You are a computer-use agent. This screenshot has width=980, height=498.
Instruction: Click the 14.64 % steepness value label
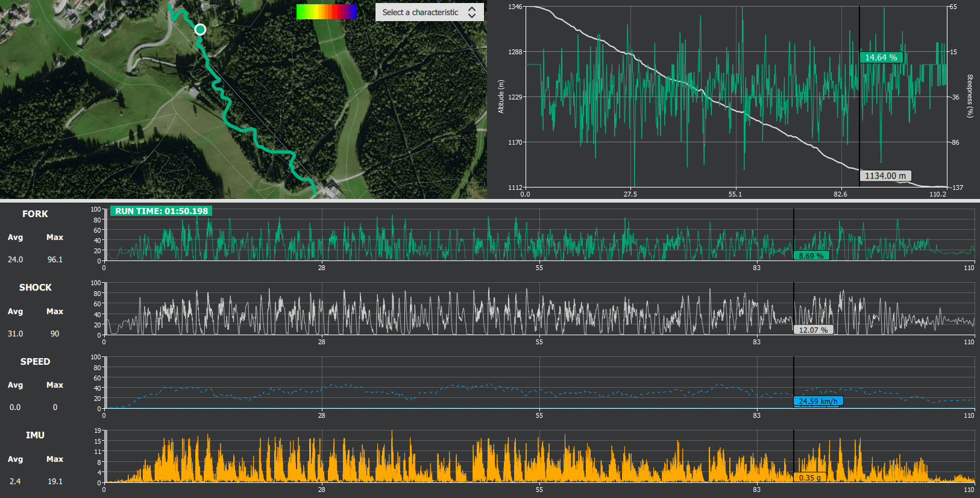(881, 57)
